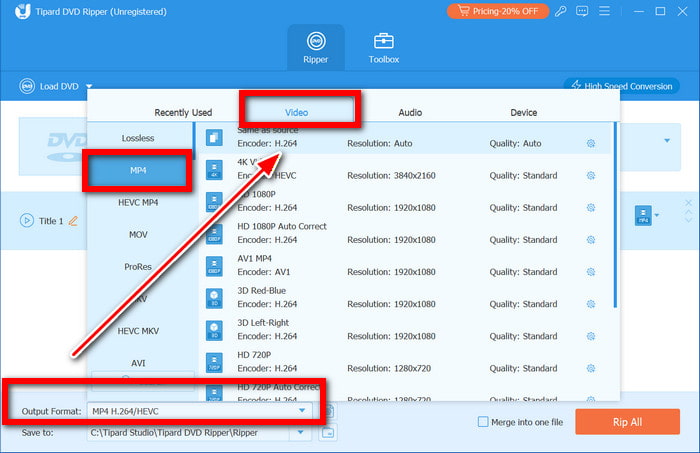Open the Toolbox section
This screenshot has height=453, width=700.
click(384, 47)
